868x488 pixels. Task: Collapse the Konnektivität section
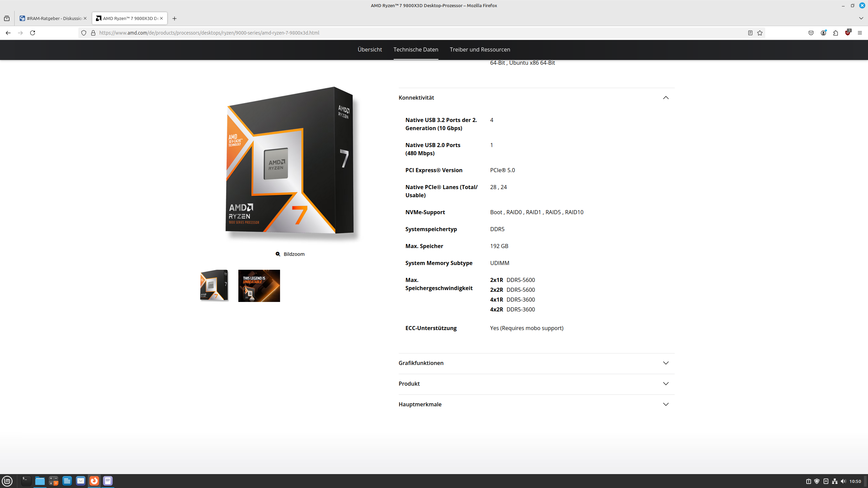click(666, 98)
